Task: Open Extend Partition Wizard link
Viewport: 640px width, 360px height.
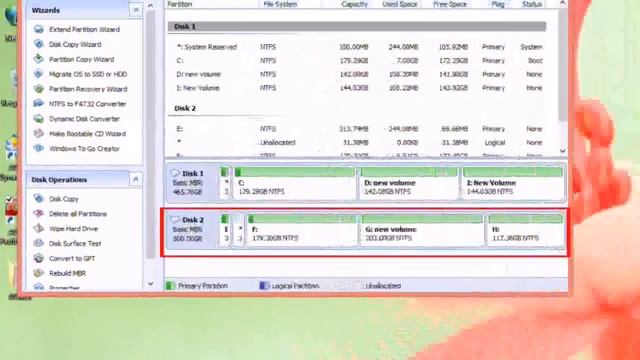Action: coord(84,29)
